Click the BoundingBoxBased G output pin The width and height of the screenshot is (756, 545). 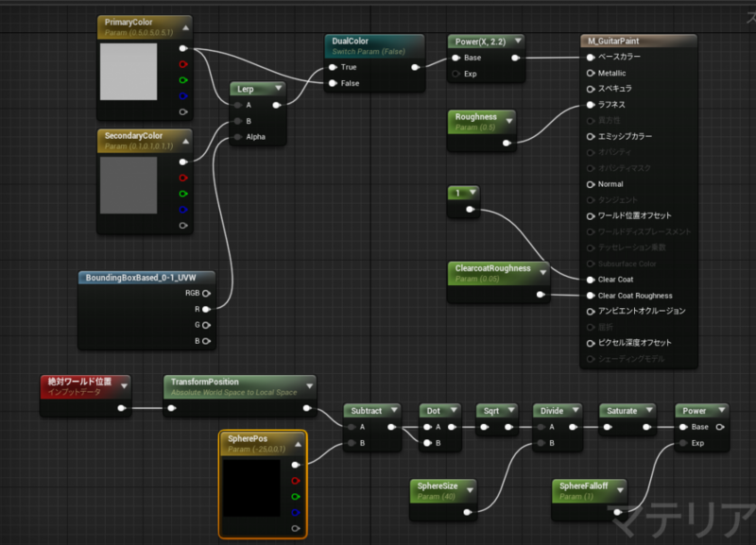pyautogui.click(x=206, y=325)
